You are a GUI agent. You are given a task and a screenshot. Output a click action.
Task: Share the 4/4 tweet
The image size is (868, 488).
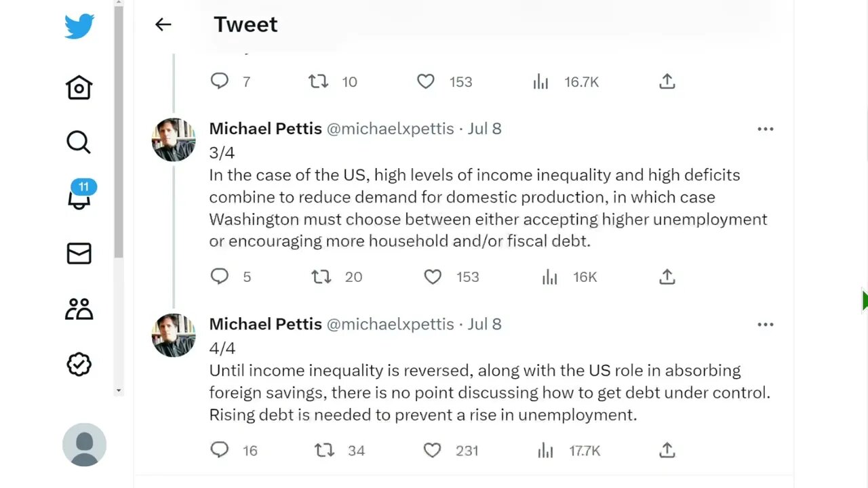[x=667, y=450]
